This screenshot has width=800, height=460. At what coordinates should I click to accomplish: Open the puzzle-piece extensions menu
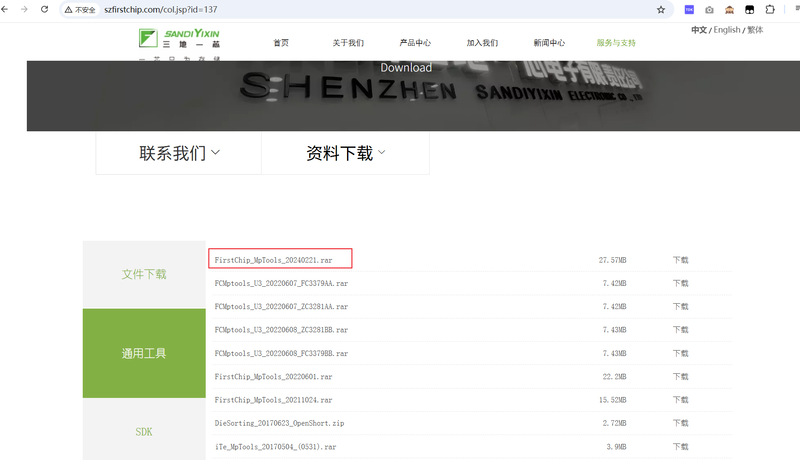[770, 9]
